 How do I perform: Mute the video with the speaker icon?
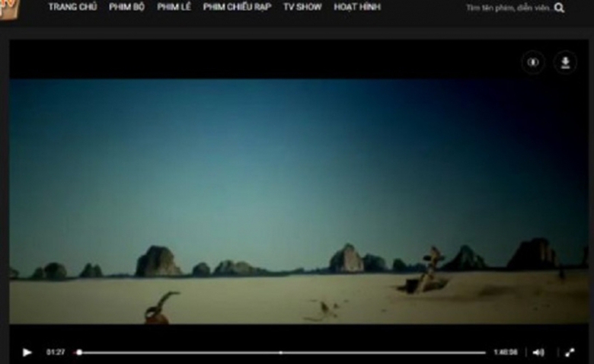tap(538, 353)
